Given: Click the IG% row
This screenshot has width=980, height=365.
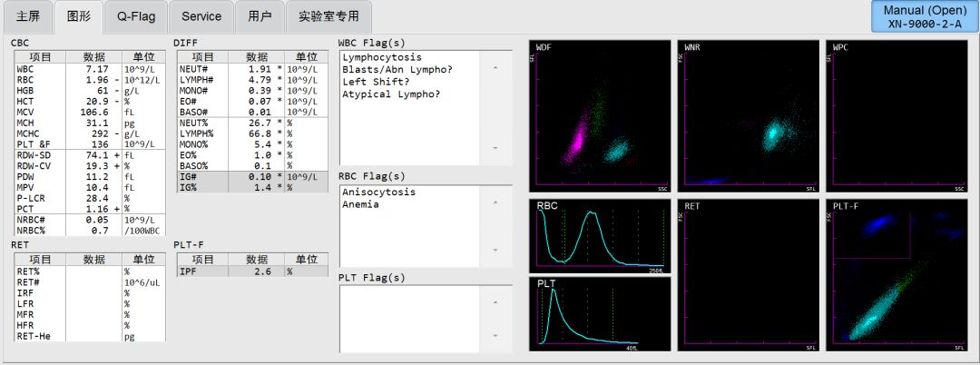Looking at the screenshot, I should click(x=252, y=188).
